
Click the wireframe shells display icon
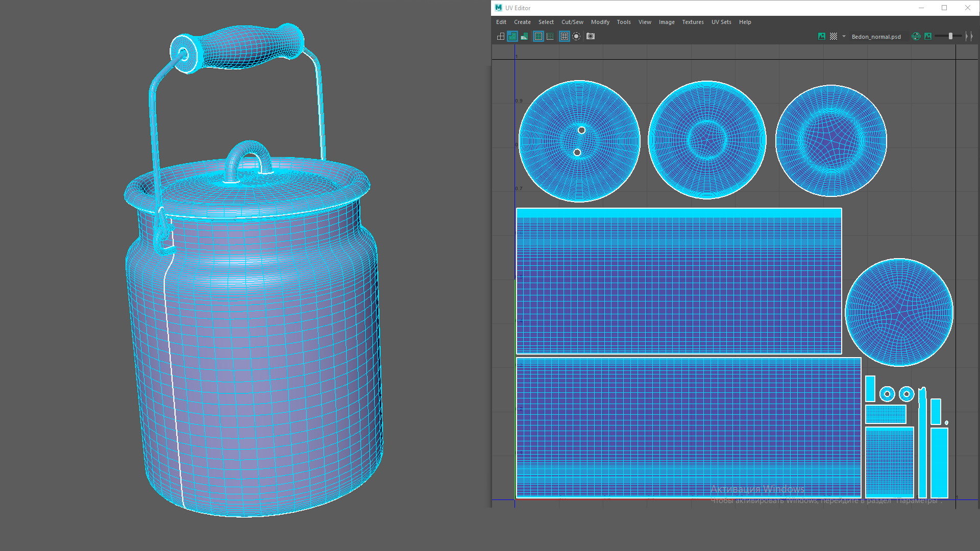pyautogui.click(x=501, y=36)
